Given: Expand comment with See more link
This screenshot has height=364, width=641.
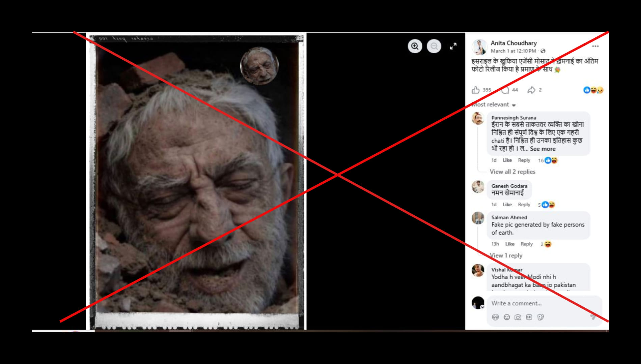Looking at the screenshot, I should pyautogui.click(x=542, y=149).
